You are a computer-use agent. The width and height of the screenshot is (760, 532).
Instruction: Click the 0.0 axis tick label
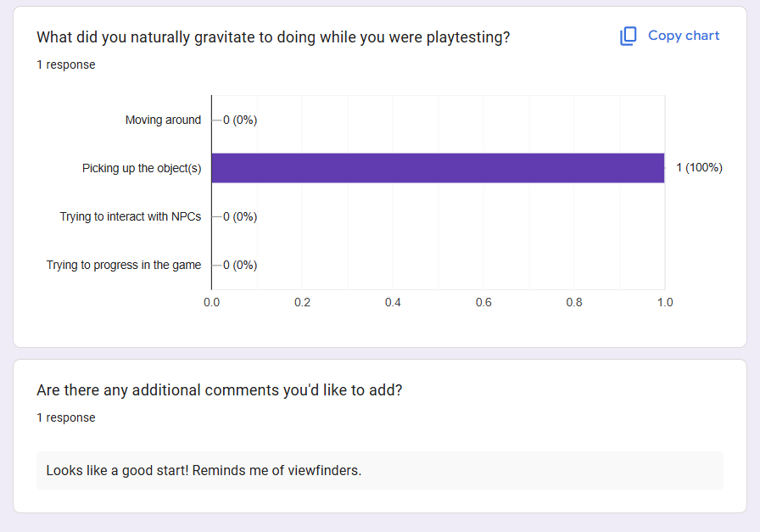pos(211,302)
